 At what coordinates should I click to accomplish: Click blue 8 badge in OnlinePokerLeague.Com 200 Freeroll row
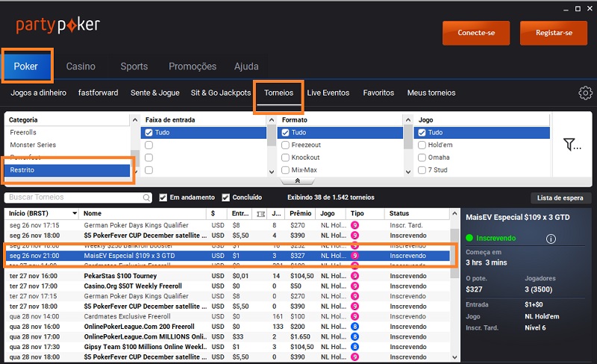(354, 327)
